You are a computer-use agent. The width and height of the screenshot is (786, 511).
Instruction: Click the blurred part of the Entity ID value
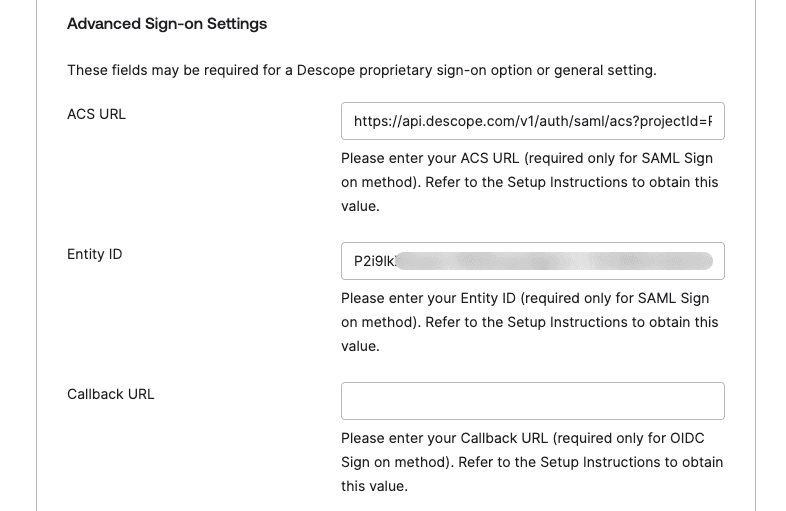click(x=554, y=261)
